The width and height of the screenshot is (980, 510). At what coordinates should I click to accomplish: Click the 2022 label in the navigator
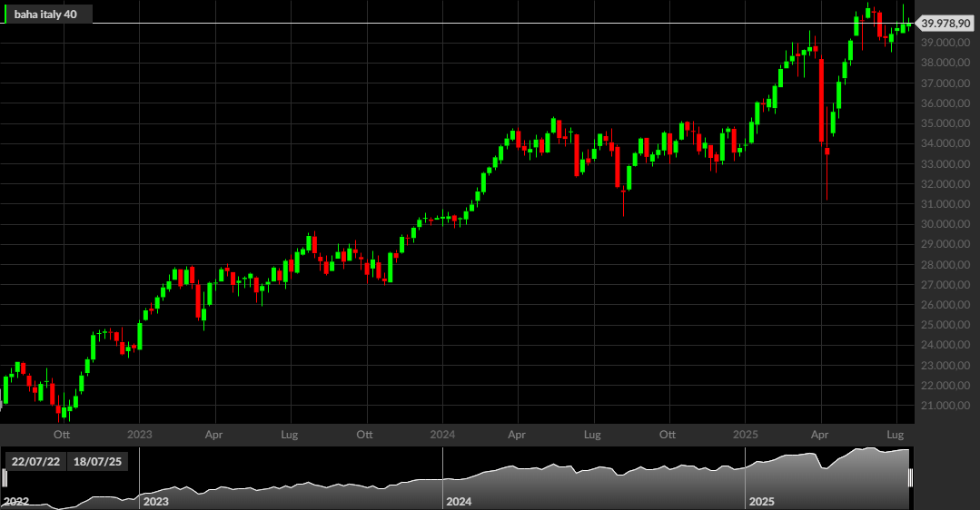[x=15, y=501]
